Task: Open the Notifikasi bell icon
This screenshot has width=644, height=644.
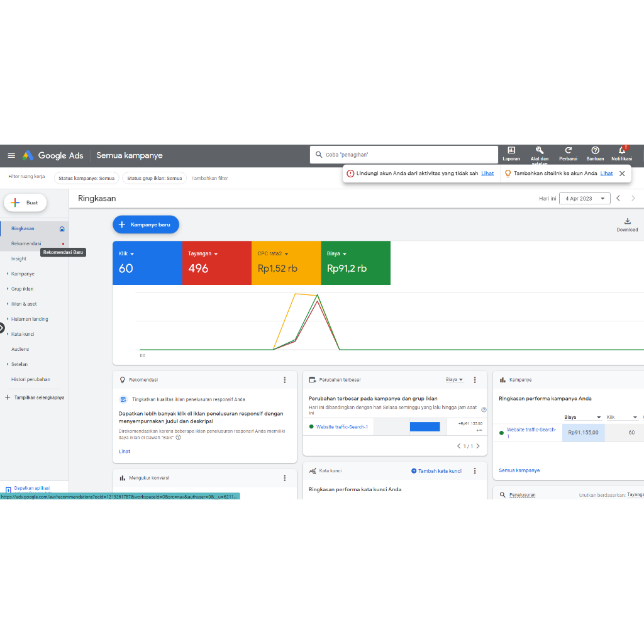Action: [621, 153]
